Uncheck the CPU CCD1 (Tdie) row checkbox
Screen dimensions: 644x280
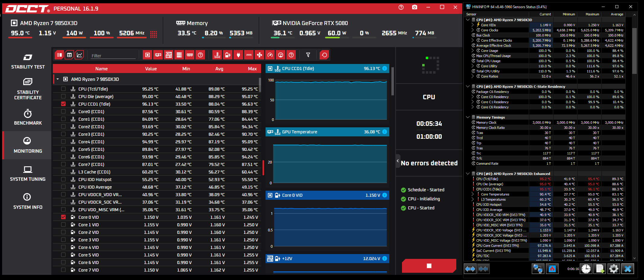(x=63, y=104)
